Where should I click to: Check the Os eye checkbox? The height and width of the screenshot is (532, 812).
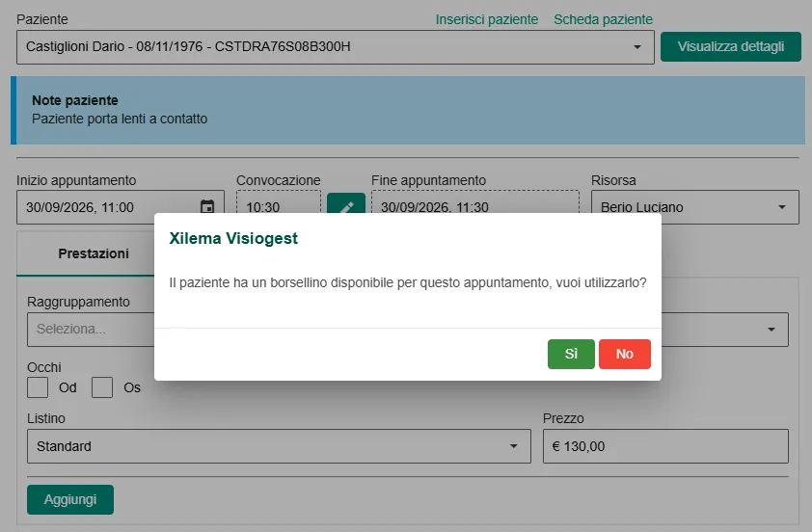[102, 387]
